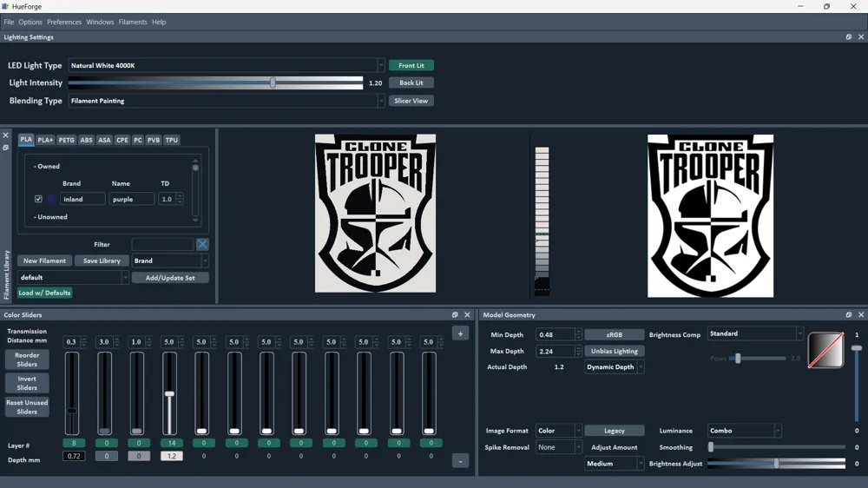Open the Preferences menu
Screen dimensions: 868x488
64,23
